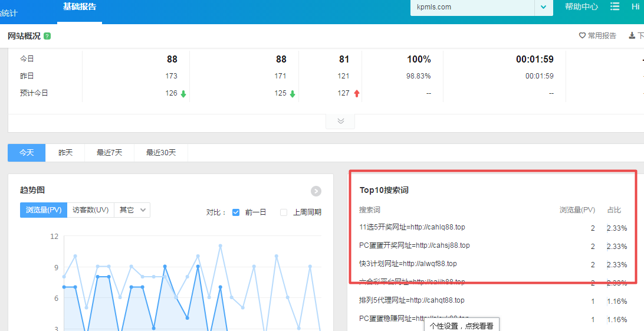644x331 pixels.
Task: Click the 个性设置，点我看看 tooltip
Action: coord(462,326)
